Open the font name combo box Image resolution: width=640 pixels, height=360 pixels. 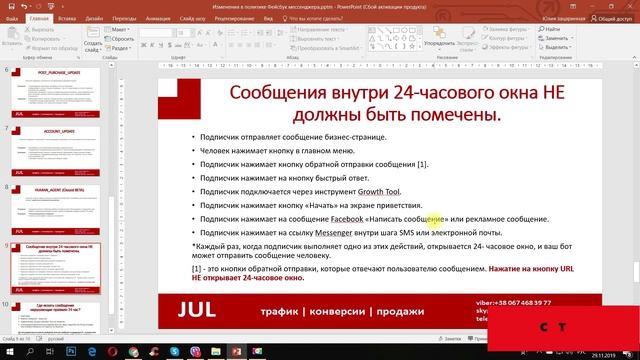click(x=157, y=33)
